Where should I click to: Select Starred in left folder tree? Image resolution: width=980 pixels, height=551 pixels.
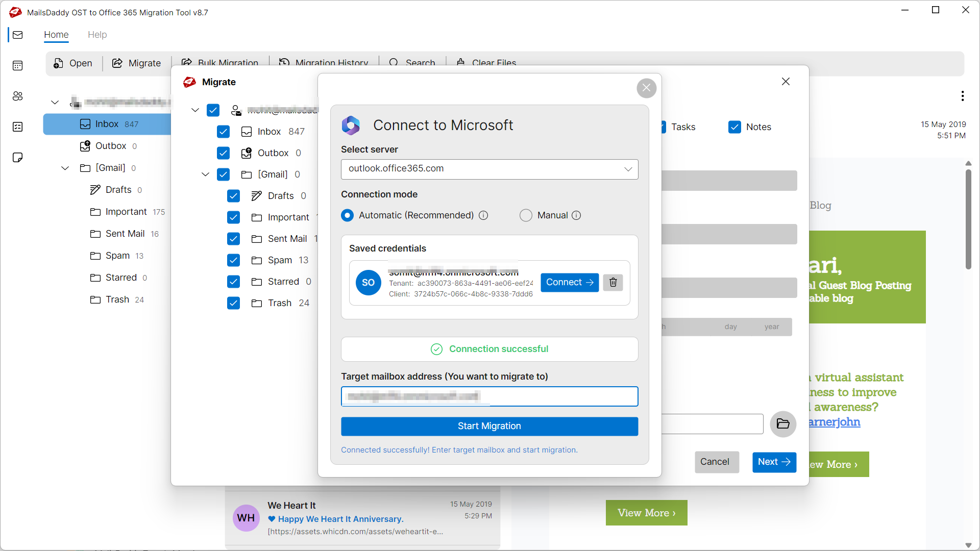pyautogui.click(x=119, y=278)
